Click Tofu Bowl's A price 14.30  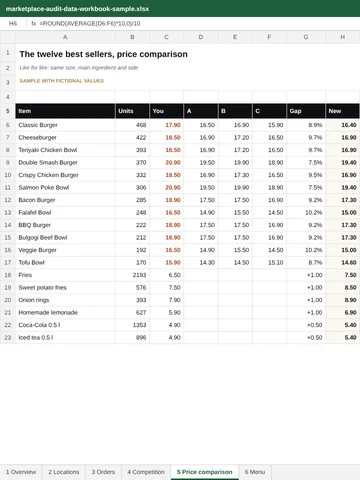201,262
